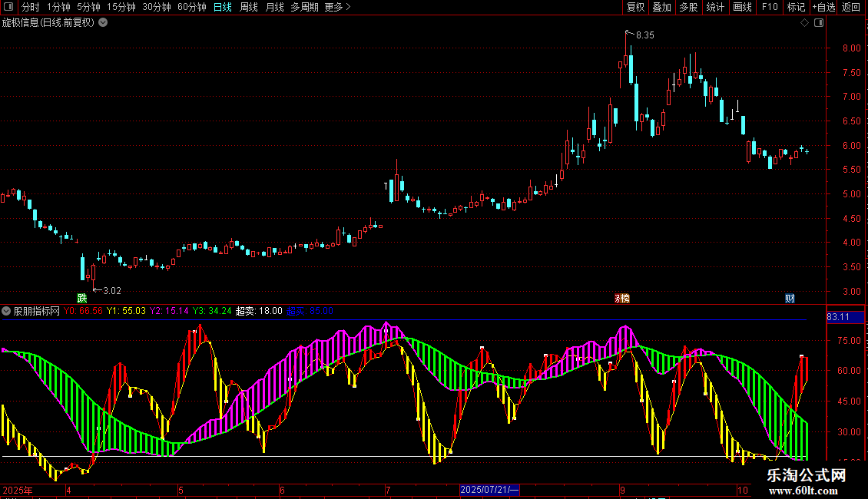The width and height of the screenshot is (868, 499).
Task: Click month 5 on the time axis
Action: point(181,490)
